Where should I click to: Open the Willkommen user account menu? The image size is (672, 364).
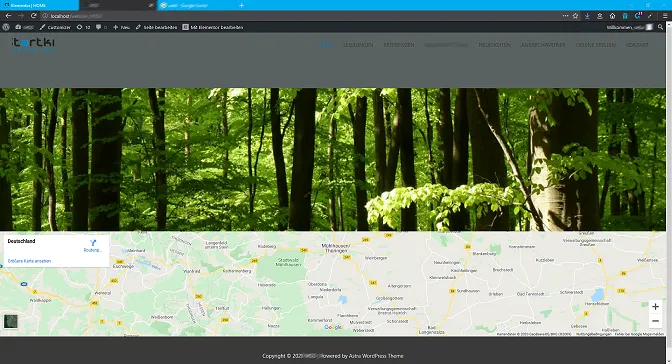coord(630,27)
